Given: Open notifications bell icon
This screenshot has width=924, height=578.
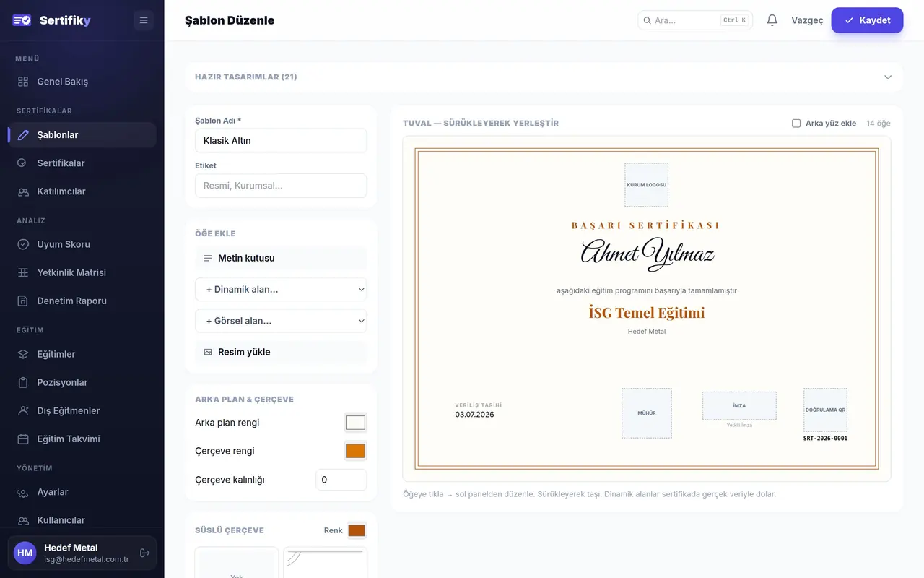Looking at the screenshot, I should click(772, 20).
